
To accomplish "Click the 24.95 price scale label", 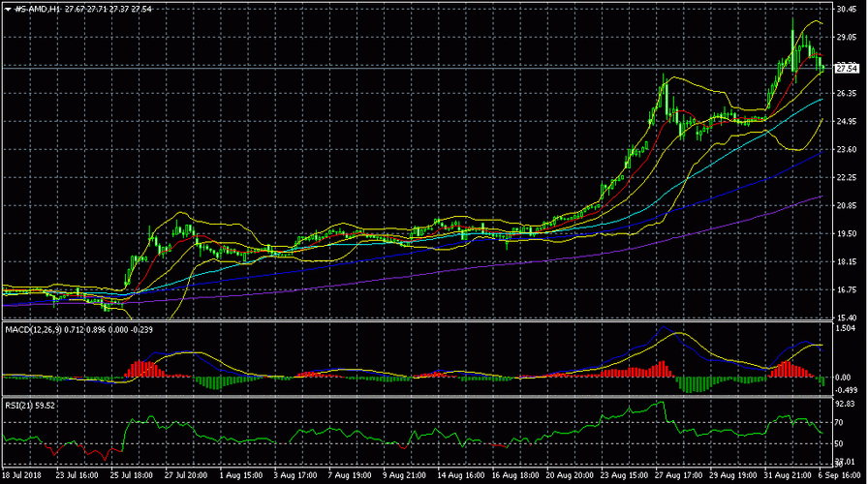I will (847, 121).
